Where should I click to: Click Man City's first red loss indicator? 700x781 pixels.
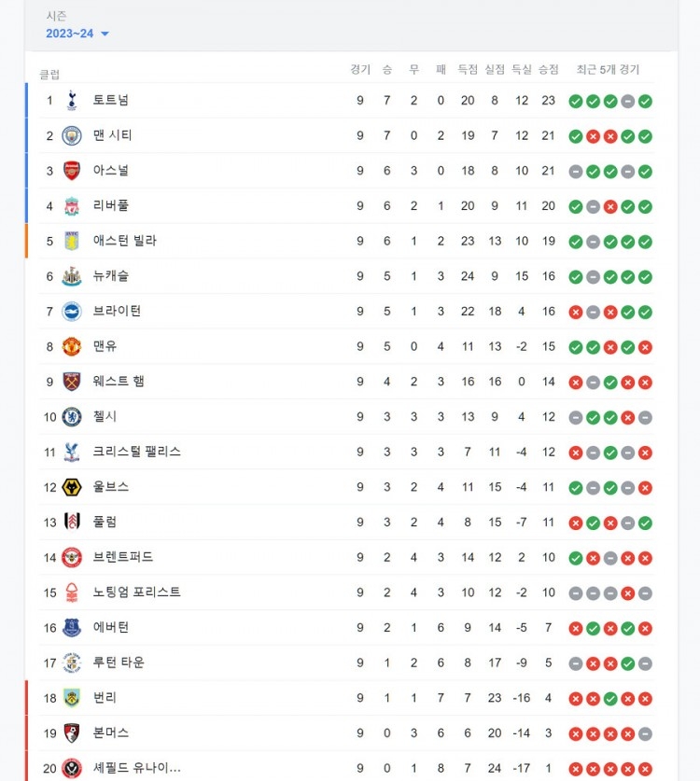point(593,136)
